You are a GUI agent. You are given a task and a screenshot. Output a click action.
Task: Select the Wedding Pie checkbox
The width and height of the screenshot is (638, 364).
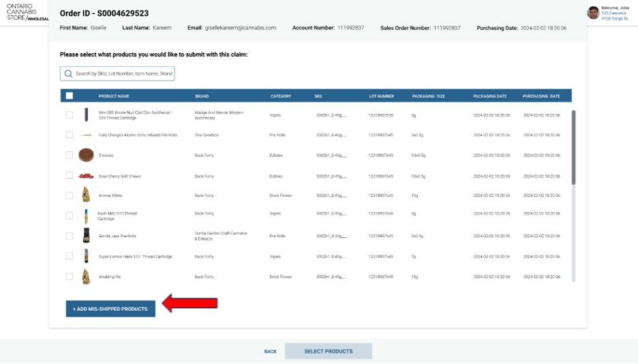[x=70, y=277]
